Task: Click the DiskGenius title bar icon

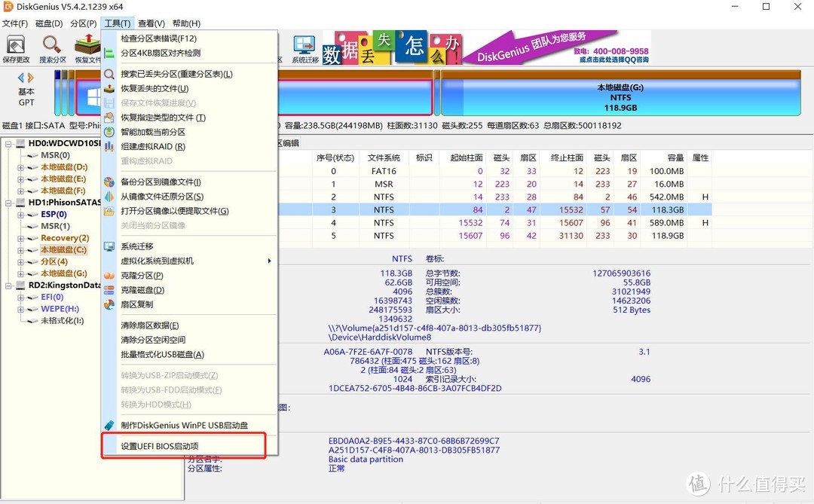Action: [8, 7]
